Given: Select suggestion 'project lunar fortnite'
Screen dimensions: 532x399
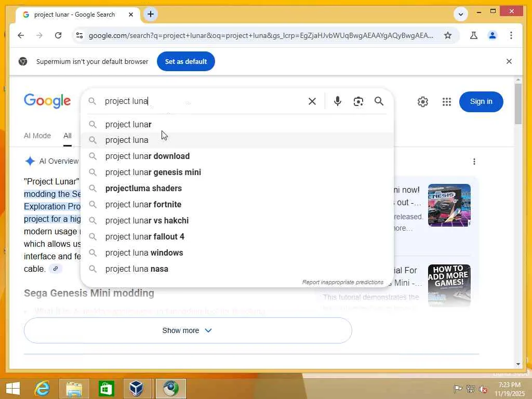Looking at the screenshot, I should coord(237,205).
